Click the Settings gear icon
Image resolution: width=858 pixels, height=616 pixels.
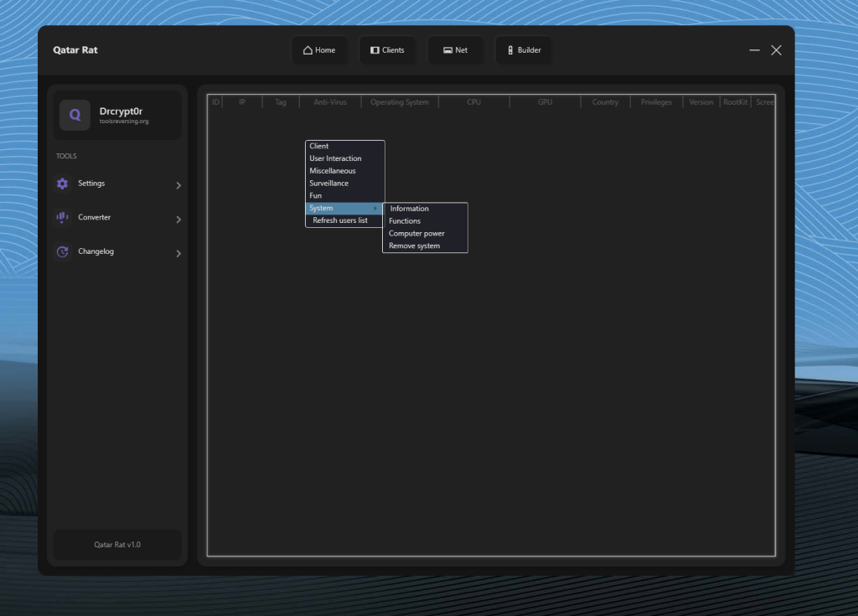pyautogui.click(x=62, y=184)
